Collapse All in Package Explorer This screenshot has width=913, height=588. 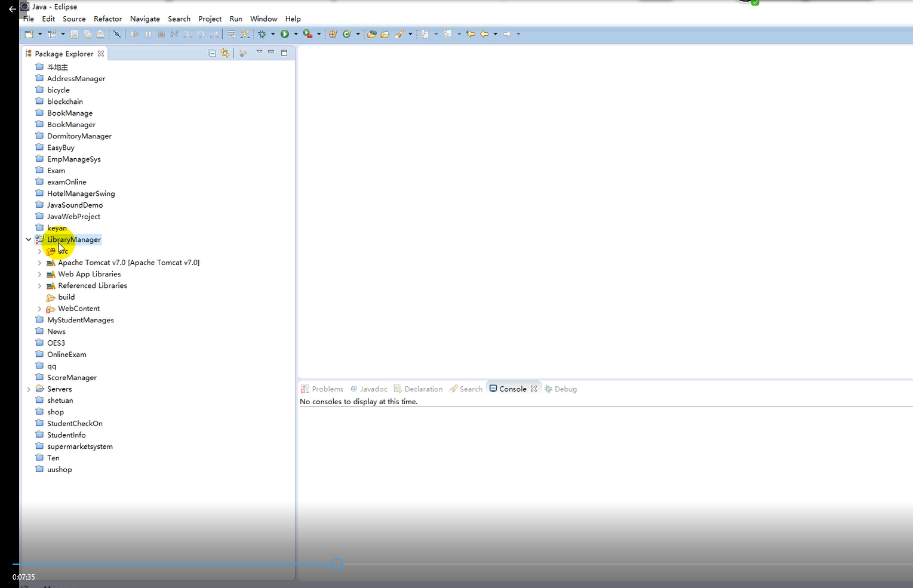click(212, 53)
